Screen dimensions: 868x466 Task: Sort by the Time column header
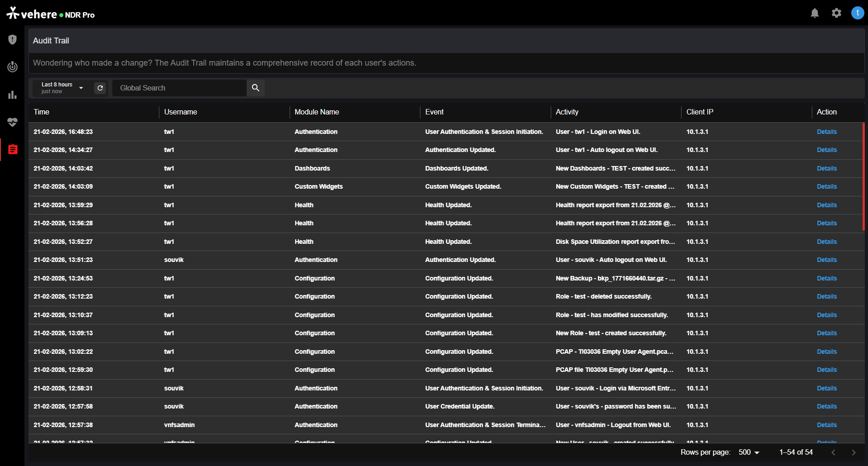point(42,112)
